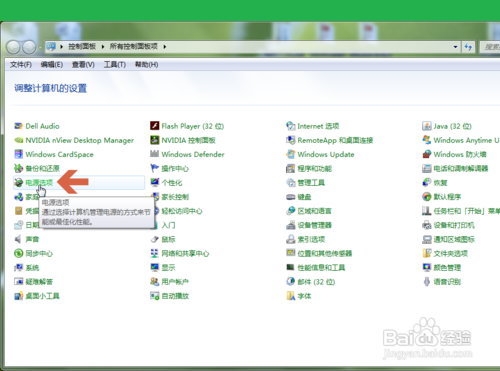Open the Windows Anytime Upgrade item
Viewport: 500px width, 371px height.
[466, 140]
